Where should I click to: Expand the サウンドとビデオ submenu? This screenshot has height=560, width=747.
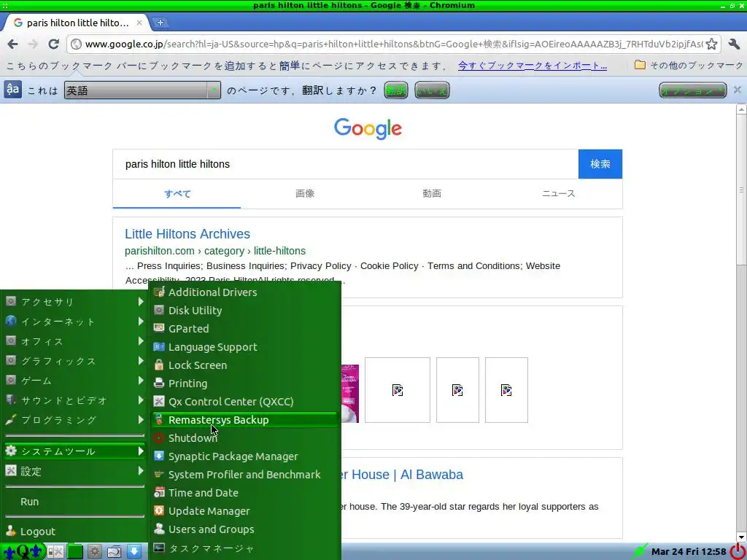click(x=75, y=400)
